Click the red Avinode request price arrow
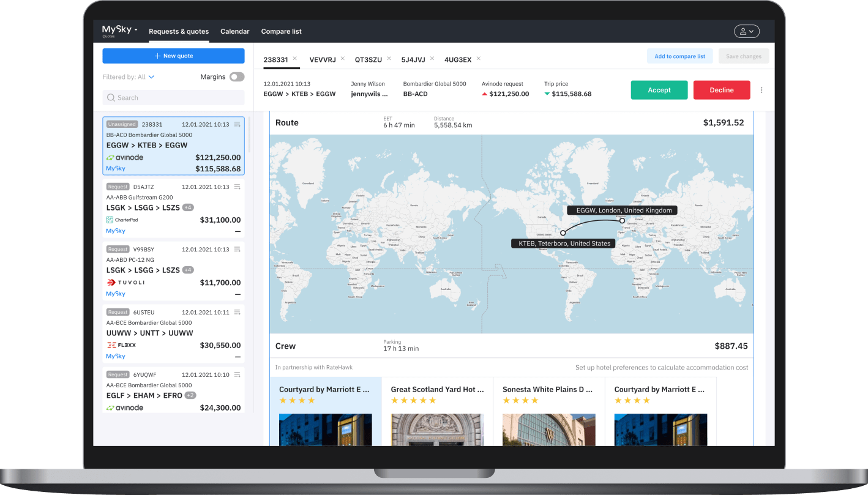 485,94
